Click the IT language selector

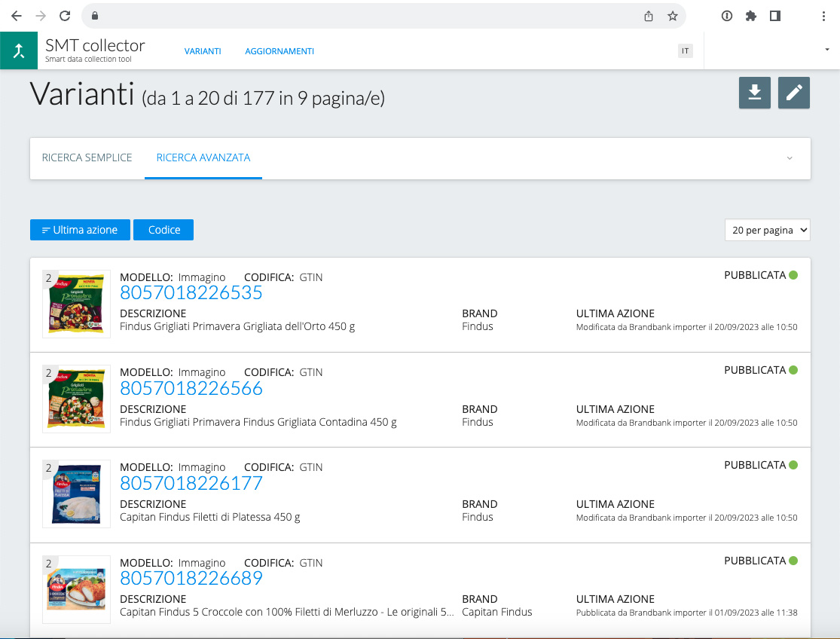[685, 51]
